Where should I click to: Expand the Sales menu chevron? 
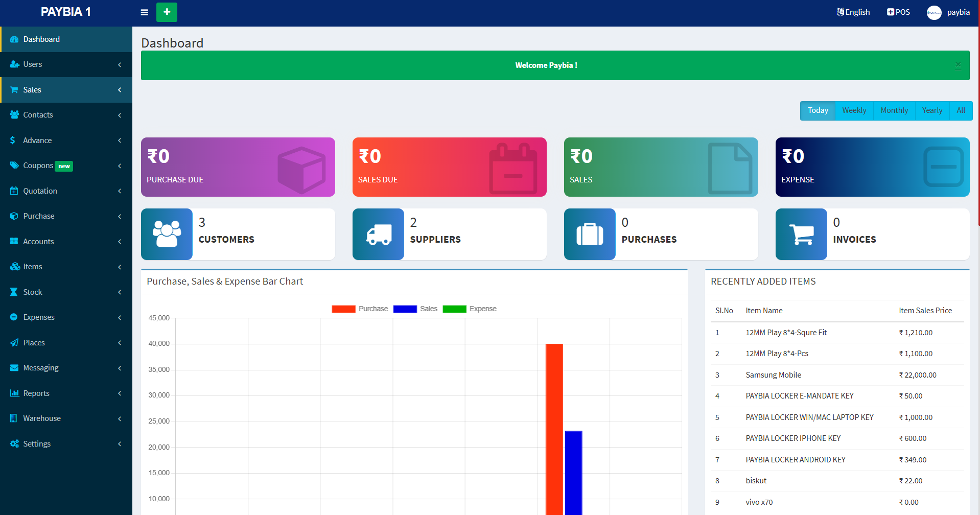[x=120, y=90]
